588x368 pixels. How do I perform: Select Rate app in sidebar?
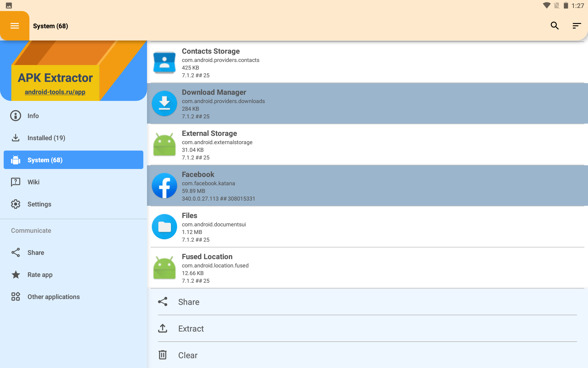(x=73, y=274)
